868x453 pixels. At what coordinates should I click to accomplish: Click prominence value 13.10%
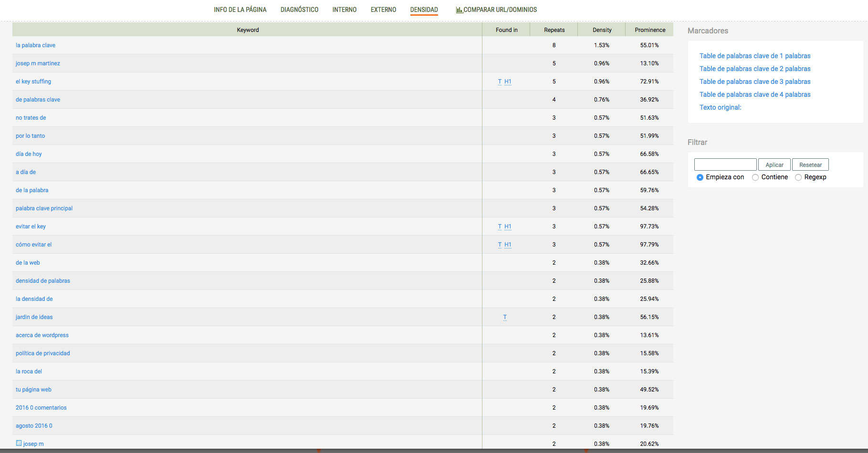point(649,63)
